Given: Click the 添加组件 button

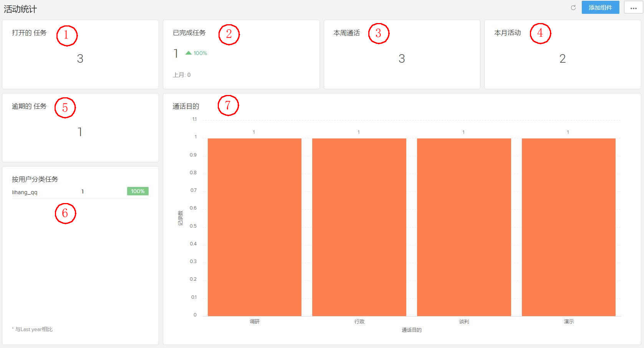Looking at the screenshot, I should tap(600, 7).
